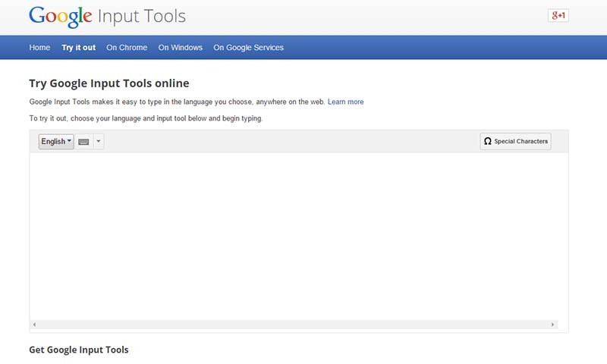
Task: Select the Try it out tab
Action: click(79, 48)
